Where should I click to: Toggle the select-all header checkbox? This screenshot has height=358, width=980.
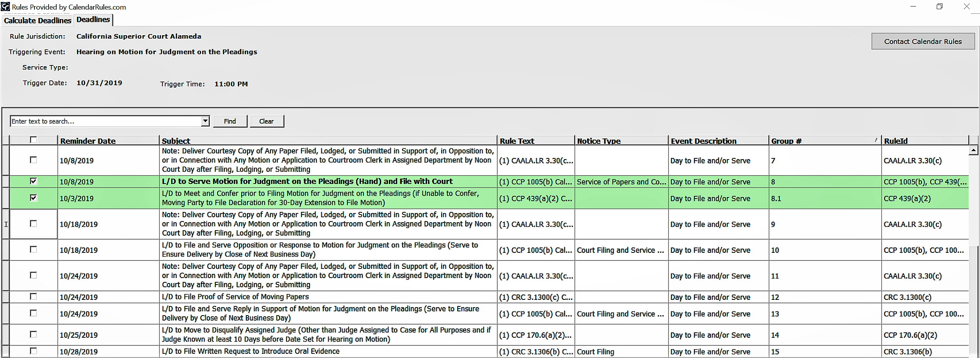click(33, 140)
